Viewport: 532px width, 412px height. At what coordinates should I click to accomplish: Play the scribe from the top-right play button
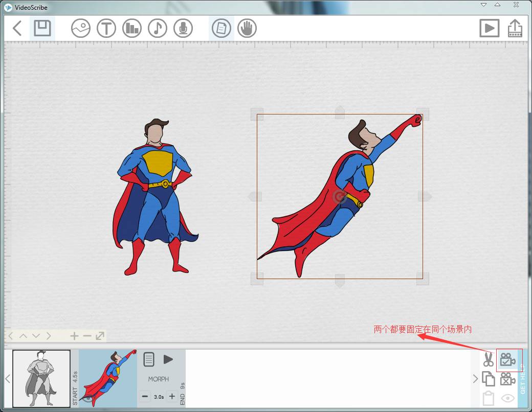489,28
